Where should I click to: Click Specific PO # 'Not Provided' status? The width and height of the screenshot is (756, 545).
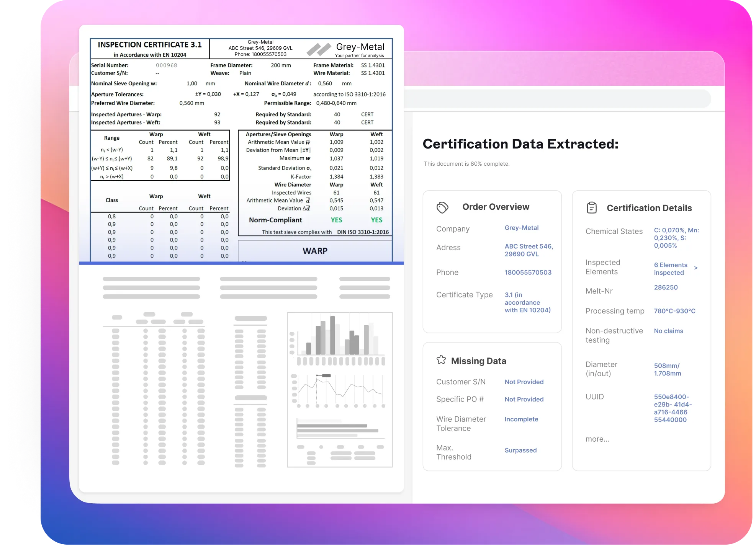(524, 399)
